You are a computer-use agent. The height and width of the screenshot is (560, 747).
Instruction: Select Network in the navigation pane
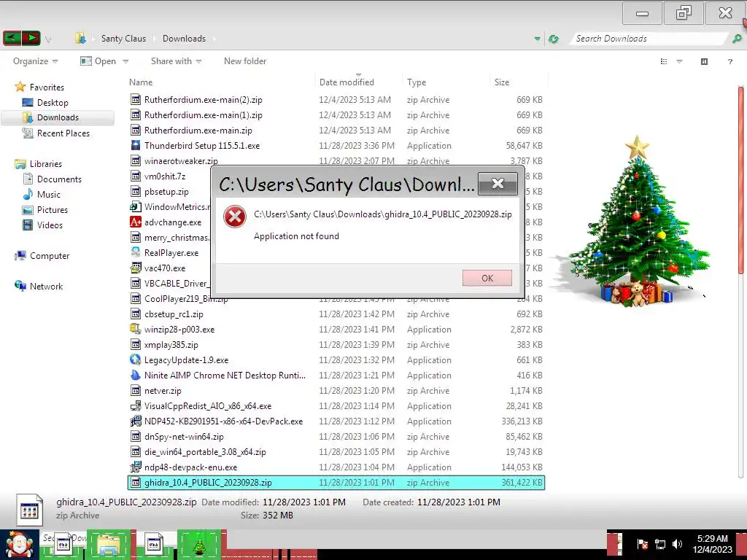46,286
